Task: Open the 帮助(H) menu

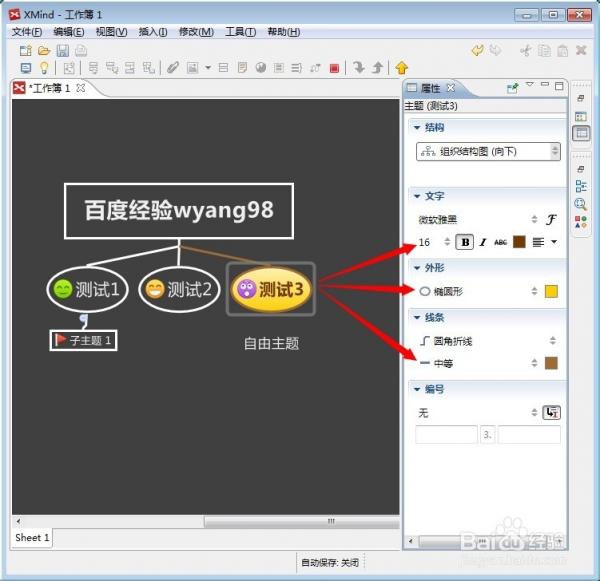Action: tap(284, 32)
